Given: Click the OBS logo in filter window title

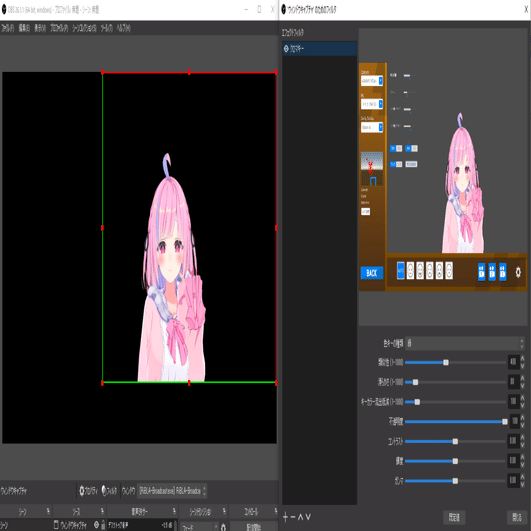Looking at the screenshot, I should click(x=284, y=9).
